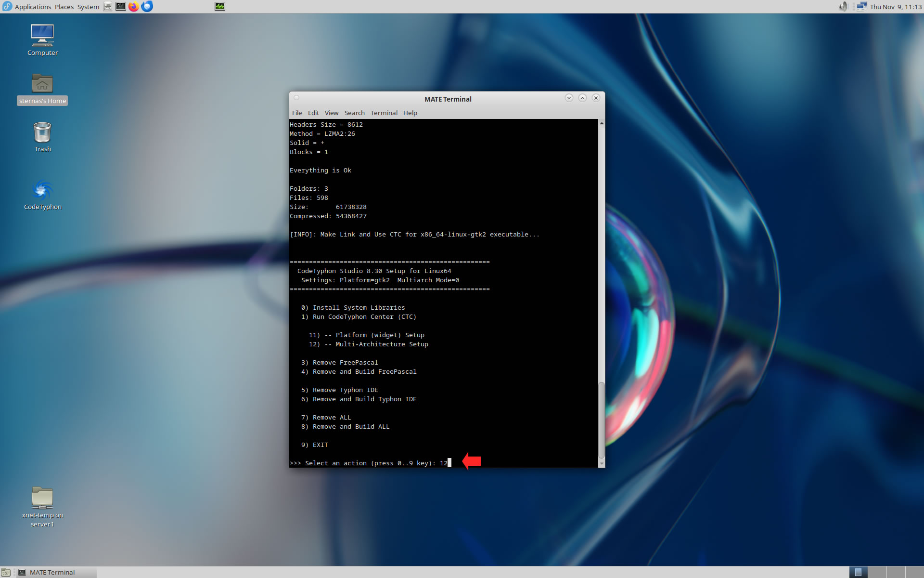Click the network connection tray icon
This screenshot has height=578, width=924.
[x=861, y=6]
